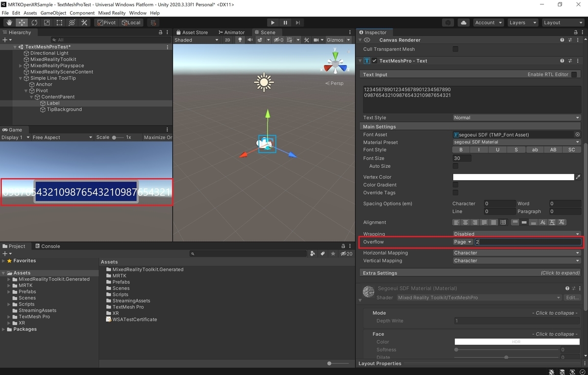Enable RTL Editor checkbox
Image resolution: width=588 pixels, height=375 pixels.
click(x=574, y=74)
